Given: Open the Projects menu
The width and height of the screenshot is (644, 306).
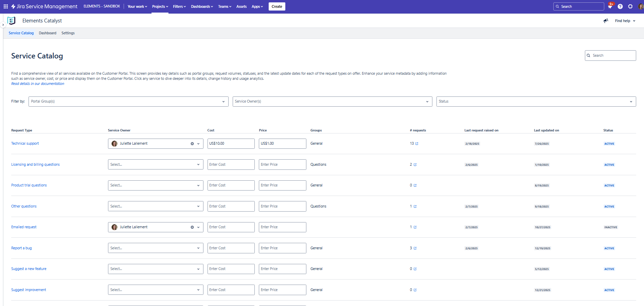Looking at the screenshot, I should click(160, 6).
